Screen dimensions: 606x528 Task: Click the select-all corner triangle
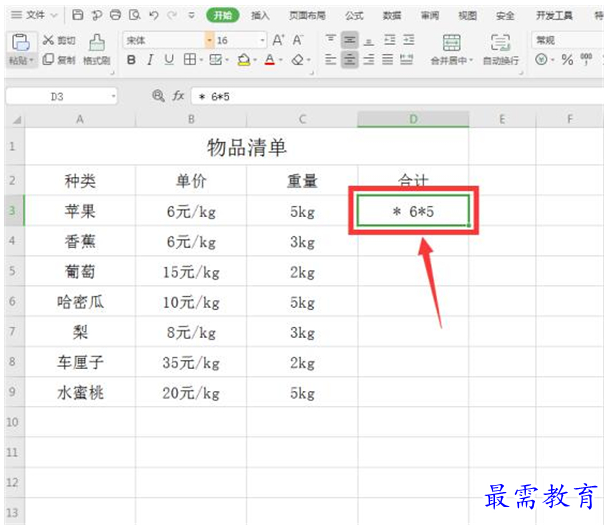point(16,119)
